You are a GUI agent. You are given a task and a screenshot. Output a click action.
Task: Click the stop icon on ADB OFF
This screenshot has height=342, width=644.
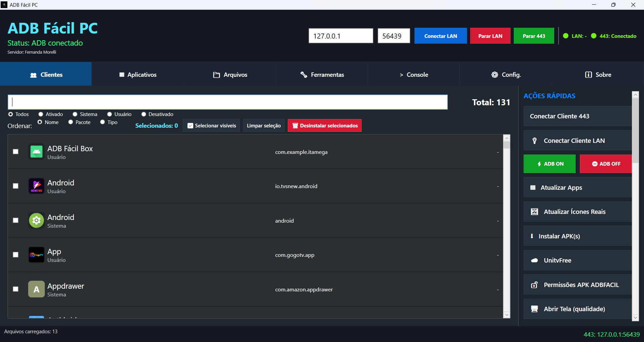tap(595, 164)
